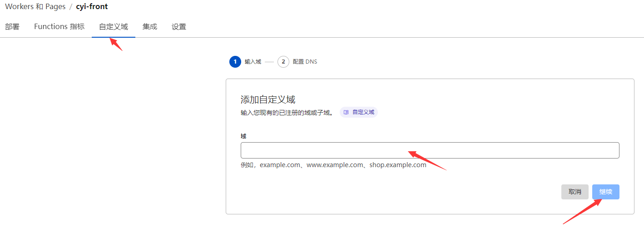
Task: Click the 输入域 step label
Action: pos(253,62)
